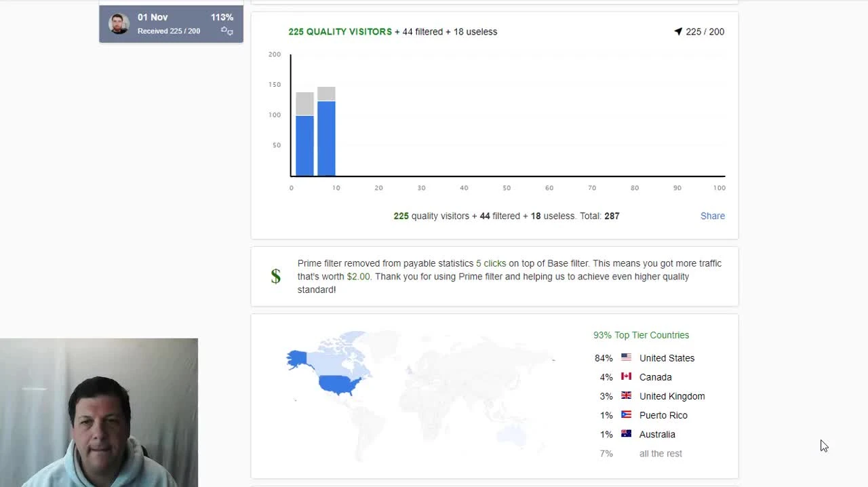The height and width of the screenshot is (487, 868).
Task: Click the Australia flag icon
Action: [x=626, y=433]
